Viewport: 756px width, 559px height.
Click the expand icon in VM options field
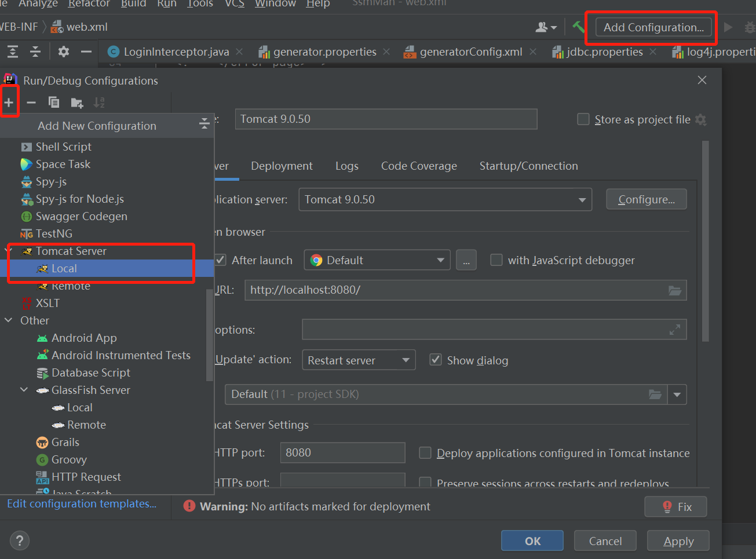tap(675, 330)
